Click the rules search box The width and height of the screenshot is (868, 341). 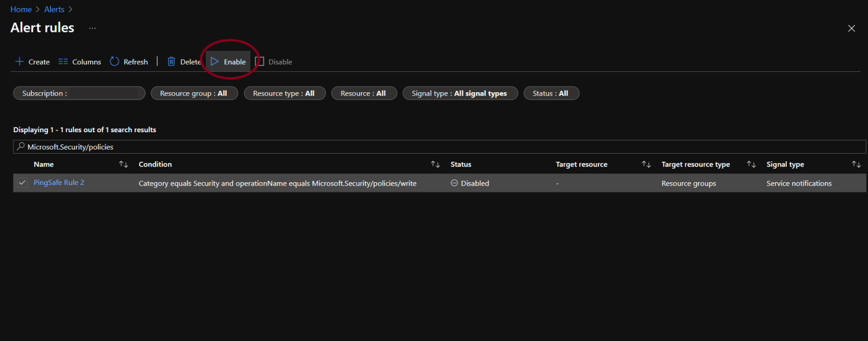pyautogui.click(x=439, y=147)
